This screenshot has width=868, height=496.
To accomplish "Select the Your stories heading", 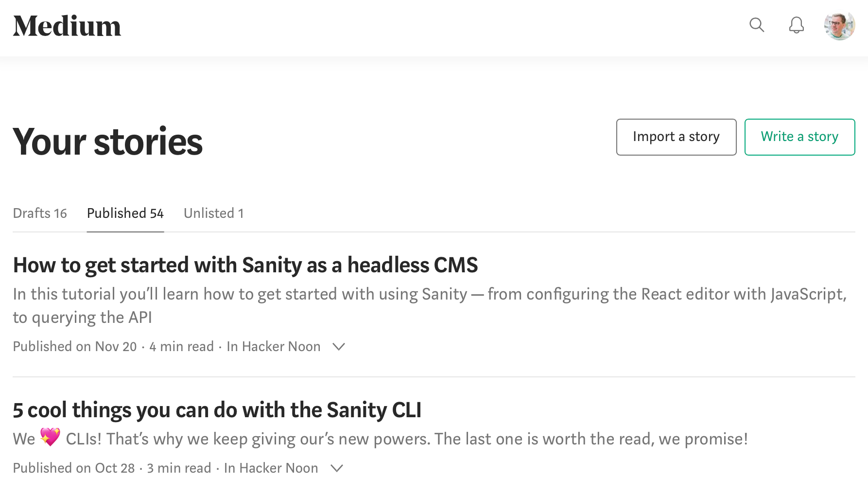I will tap(107, 142).
